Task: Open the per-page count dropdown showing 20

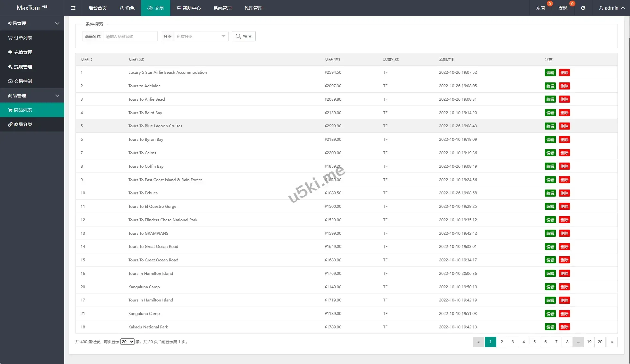Action: (127, 342)
